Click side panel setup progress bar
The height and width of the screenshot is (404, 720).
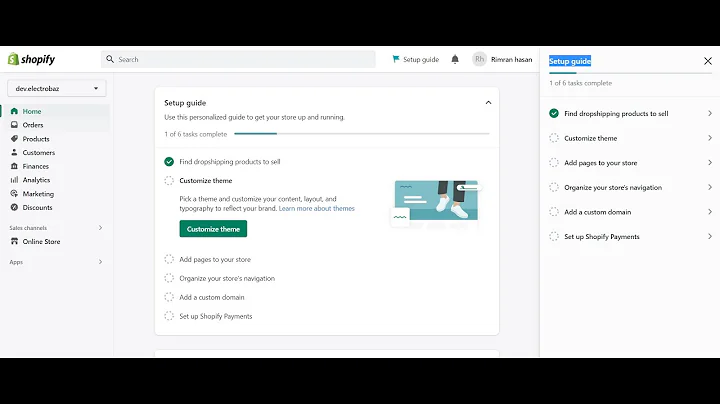point(630,73)
